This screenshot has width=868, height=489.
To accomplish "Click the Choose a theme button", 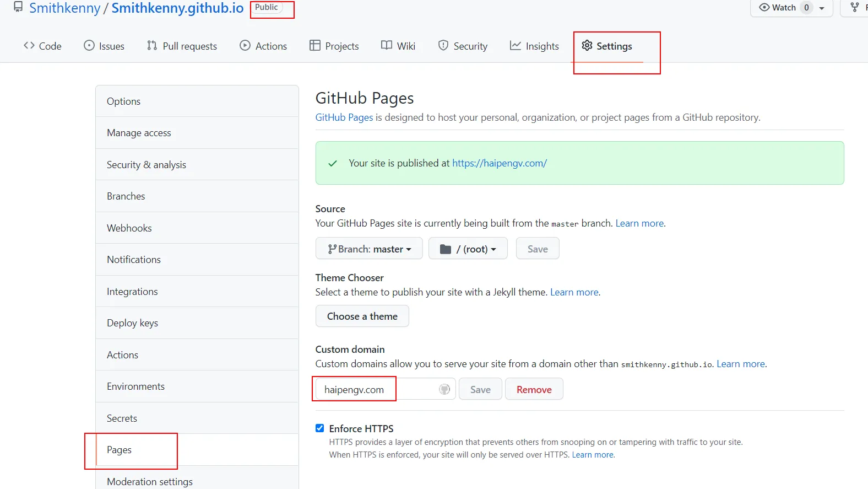I will coord(362,316).
